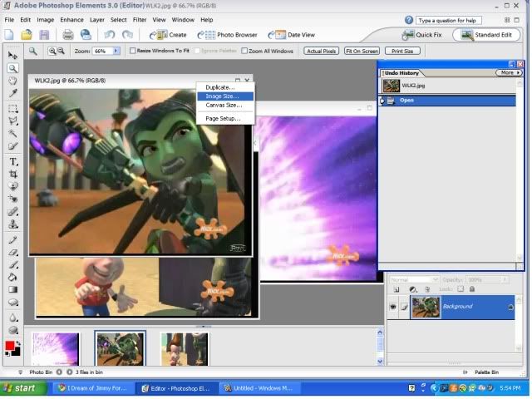The height and width of the screenshot is (399, 532).
Task: Click the Print icon in toolbar
Action: [x=67, y=34]
